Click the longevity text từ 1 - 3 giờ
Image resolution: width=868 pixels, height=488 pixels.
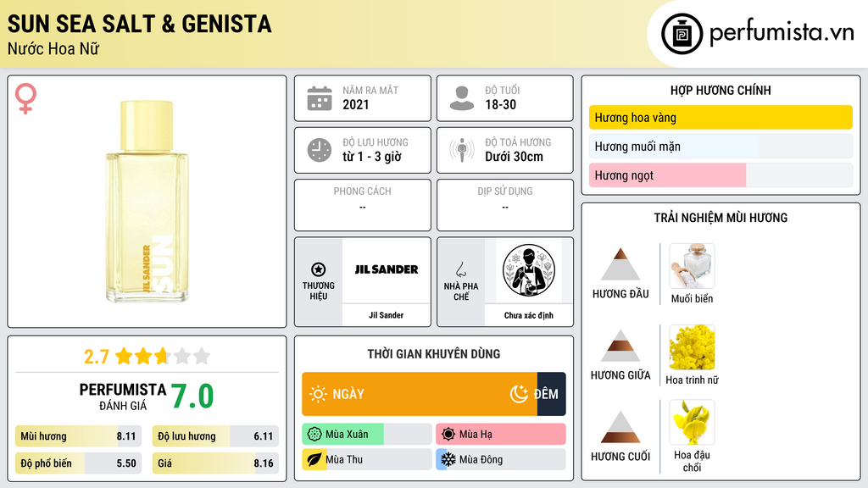point(372,157)
